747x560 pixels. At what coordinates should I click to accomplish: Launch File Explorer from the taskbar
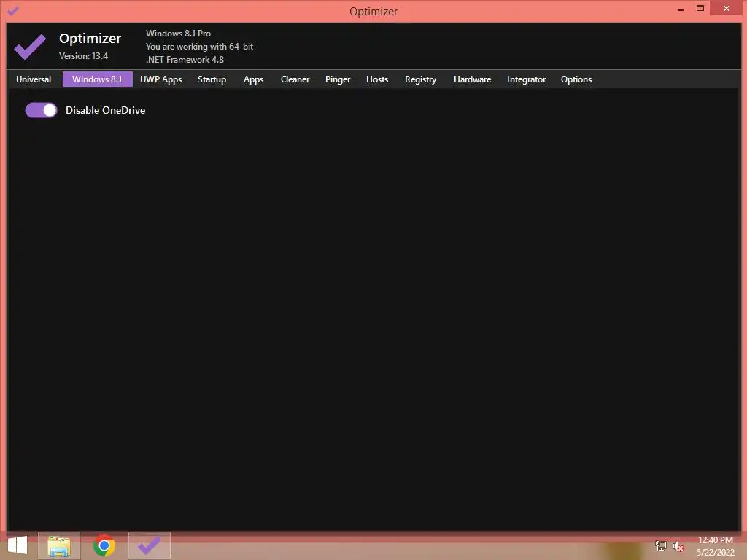[59, 545]
